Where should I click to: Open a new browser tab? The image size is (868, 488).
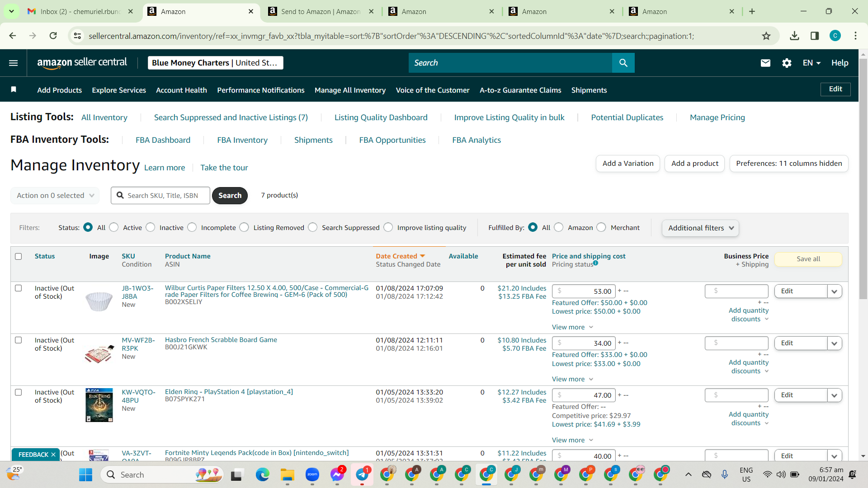pyautogui.click(x=752, y=11)
